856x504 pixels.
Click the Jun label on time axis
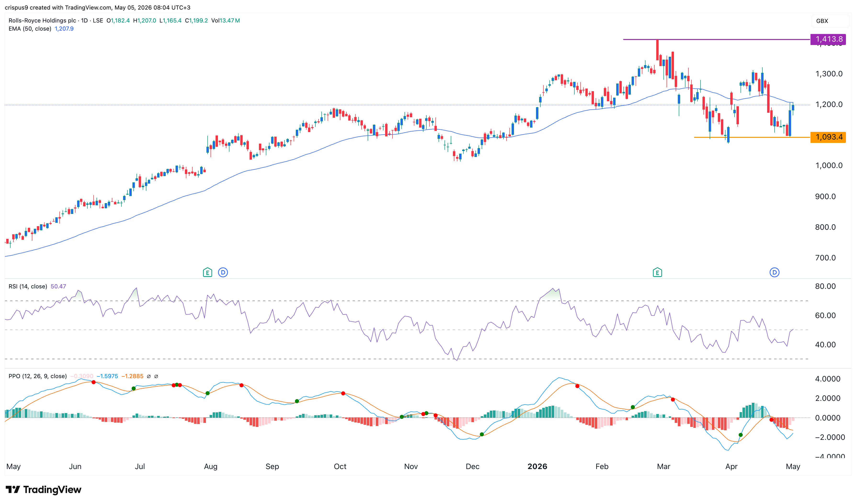pos(75,467)
